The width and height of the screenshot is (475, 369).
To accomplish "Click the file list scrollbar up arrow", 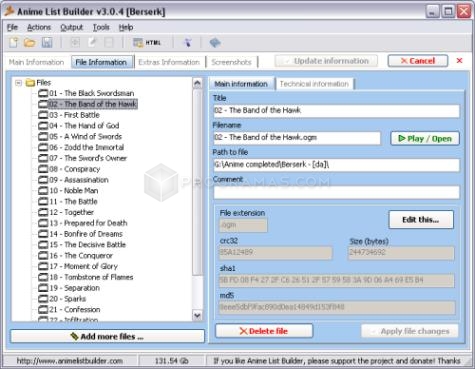I will click(x=197, y=83).
